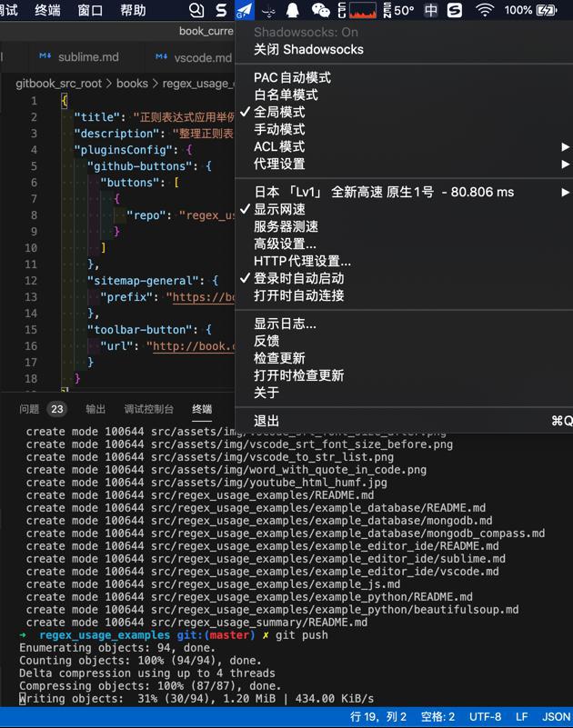
Task: Open the toolbar-button url link on line 16
Action: (194, 346)
